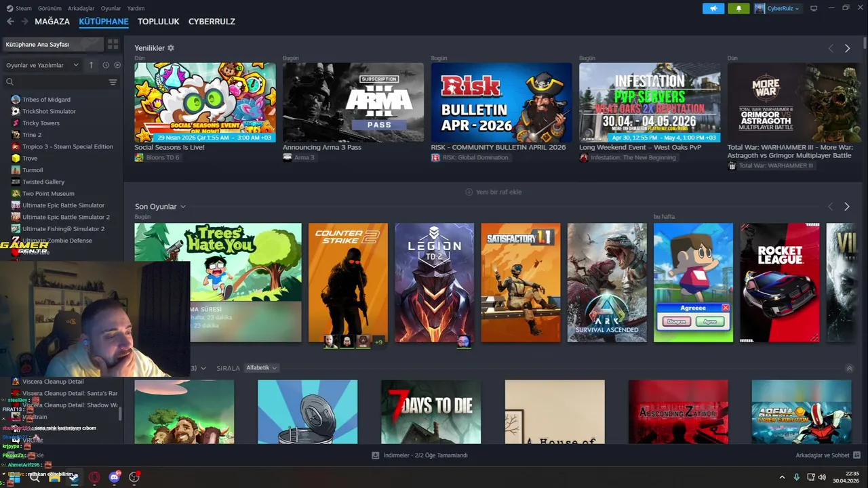
Task: Open Arkadaşlar ve Sohbet
Action: point(828,455)
